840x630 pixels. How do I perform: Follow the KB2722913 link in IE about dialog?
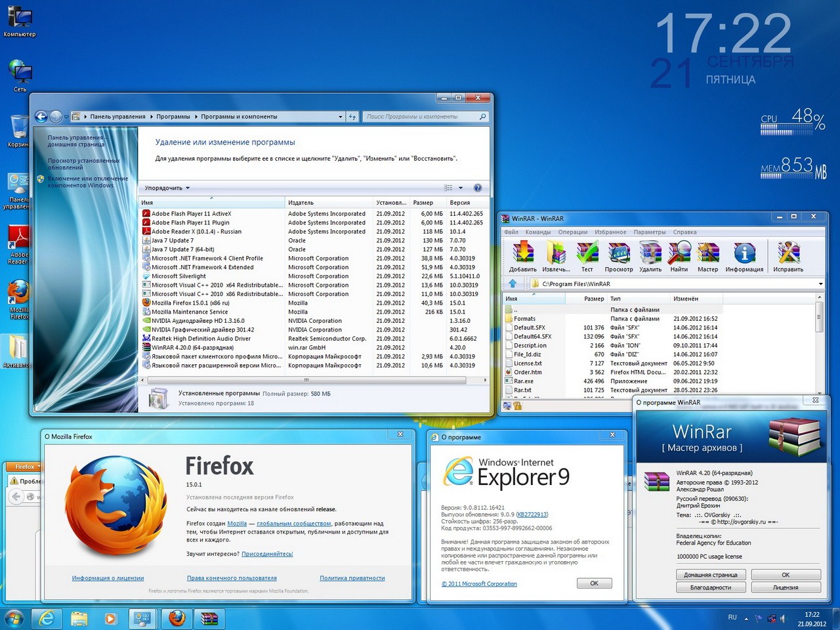[532, 514]
